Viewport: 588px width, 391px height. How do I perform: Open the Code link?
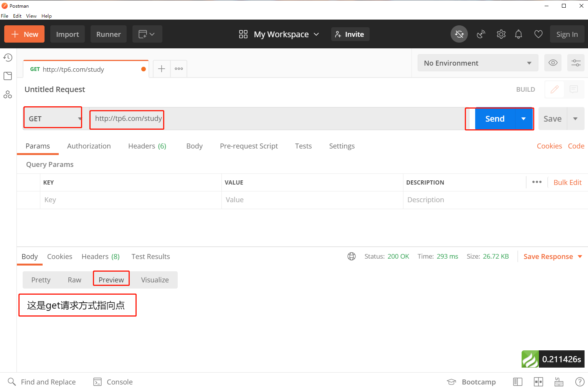576,146
